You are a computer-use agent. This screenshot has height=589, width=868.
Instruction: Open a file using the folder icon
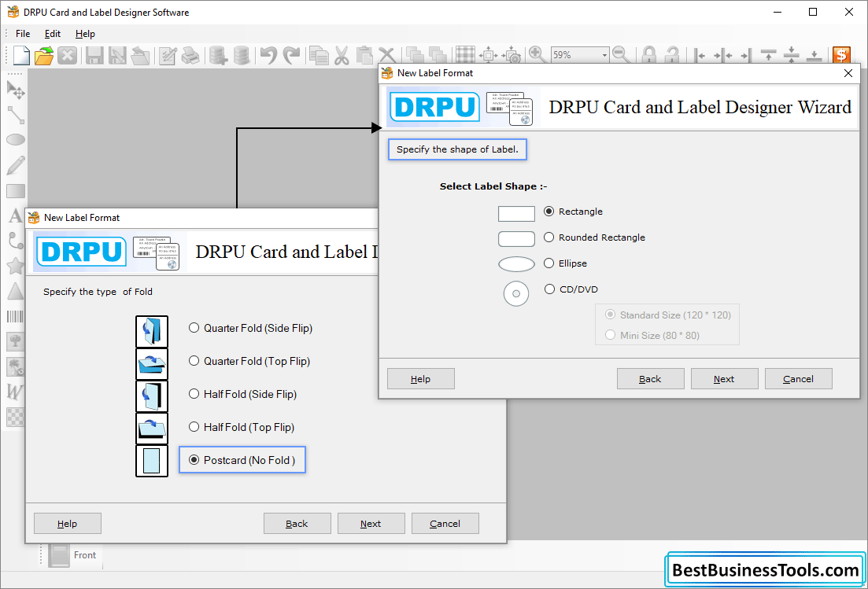click(x=44, y=55)
